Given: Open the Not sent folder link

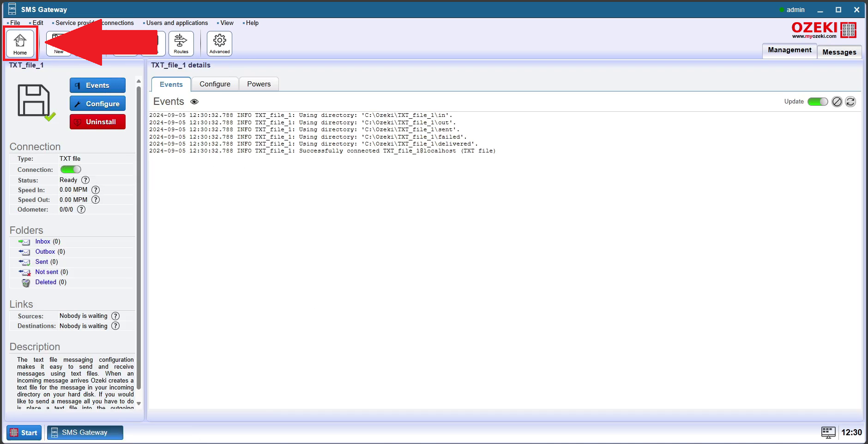Looking at the screenshot, I should [47, 272].
